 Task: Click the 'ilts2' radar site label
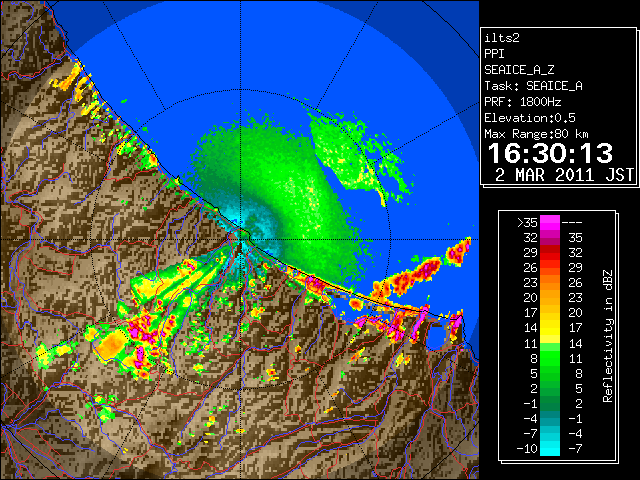[x=502, y=38]
